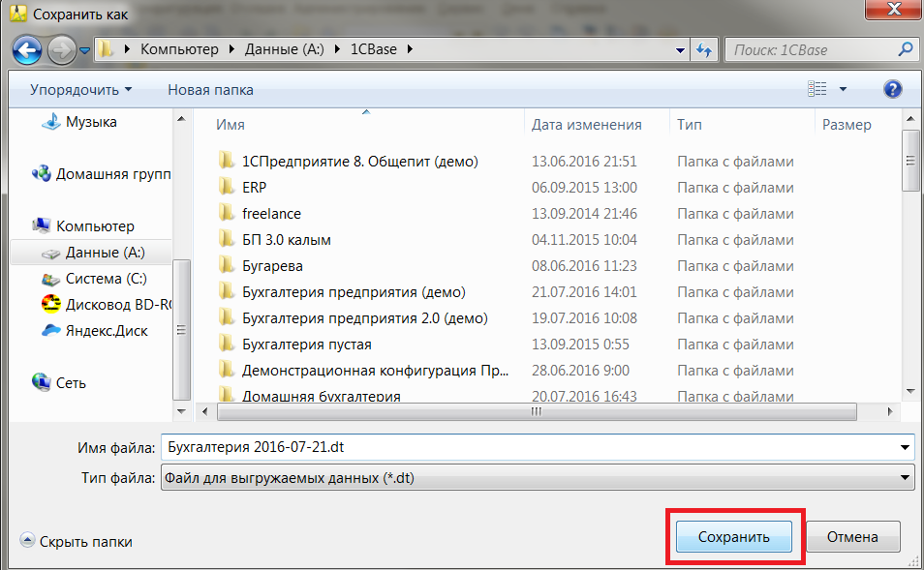Open the view options dropdown arrow
This screenshot has width=924, height=570.
843,89
